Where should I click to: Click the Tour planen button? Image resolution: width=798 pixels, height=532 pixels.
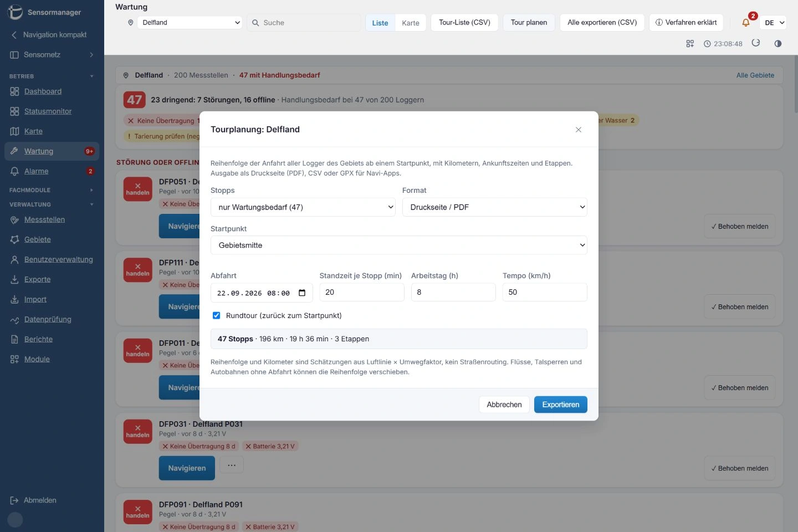529,23
